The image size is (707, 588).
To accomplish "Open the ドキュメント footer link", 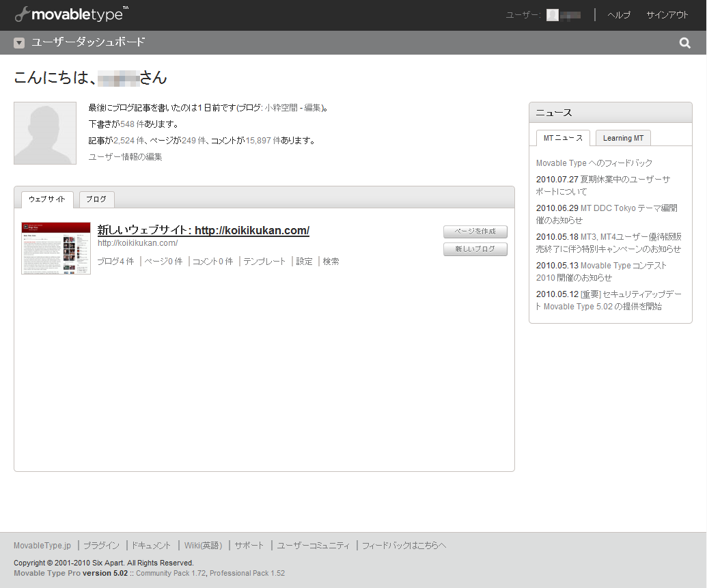I will coord(151,546).
